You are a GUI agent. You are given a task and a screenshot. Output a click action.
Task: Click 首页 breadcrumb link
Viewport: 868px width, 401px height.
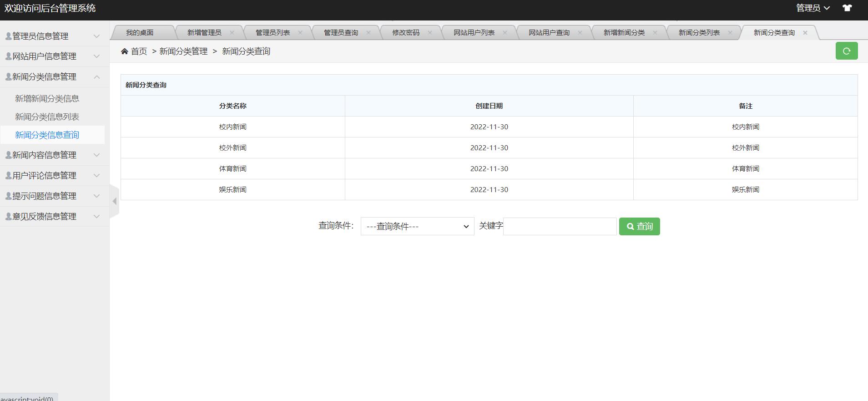(x=139, y=51)
